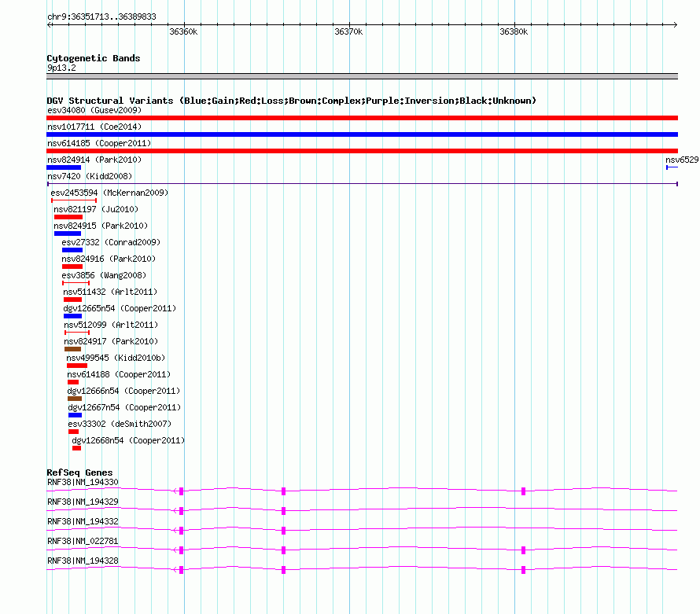
Task: Select the dgv12667n54 (Cooper2011) label
Action: coord(124,407)
